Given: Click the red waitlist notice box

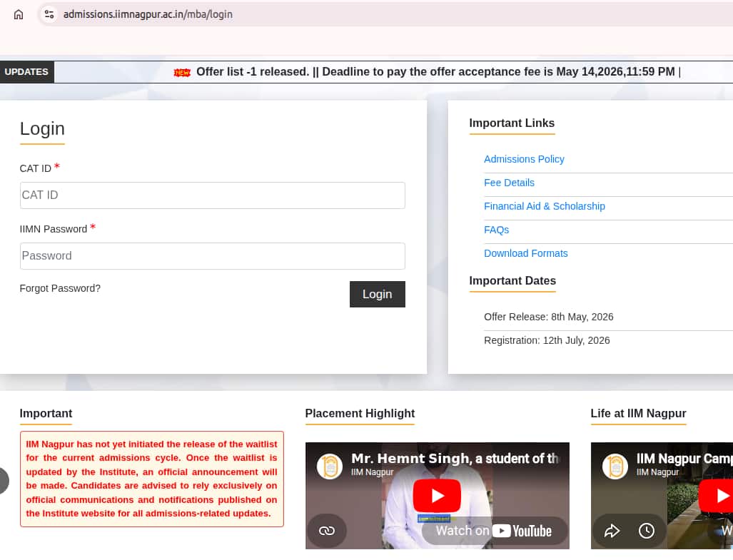Looking at the screenshot, I should tap(152, 479).
